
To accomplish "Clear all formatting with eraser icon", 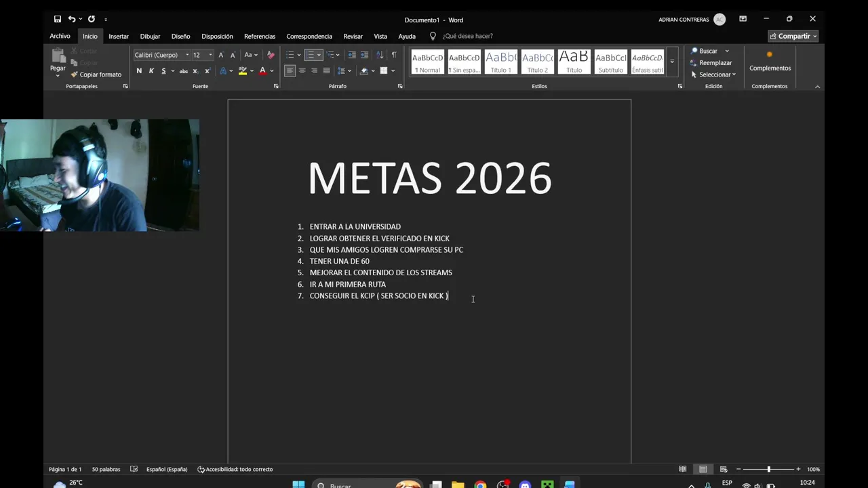I will click(x=271, y=55).
